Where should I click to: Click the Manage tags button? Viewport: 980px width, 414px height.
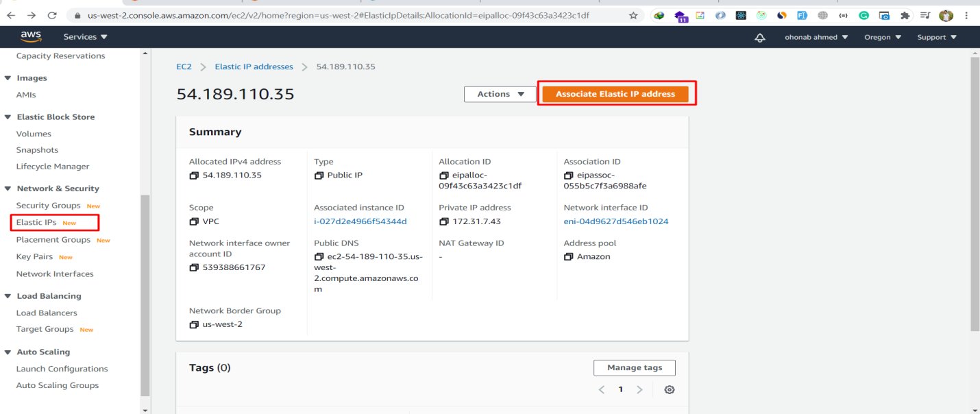(x=635, y=368)
